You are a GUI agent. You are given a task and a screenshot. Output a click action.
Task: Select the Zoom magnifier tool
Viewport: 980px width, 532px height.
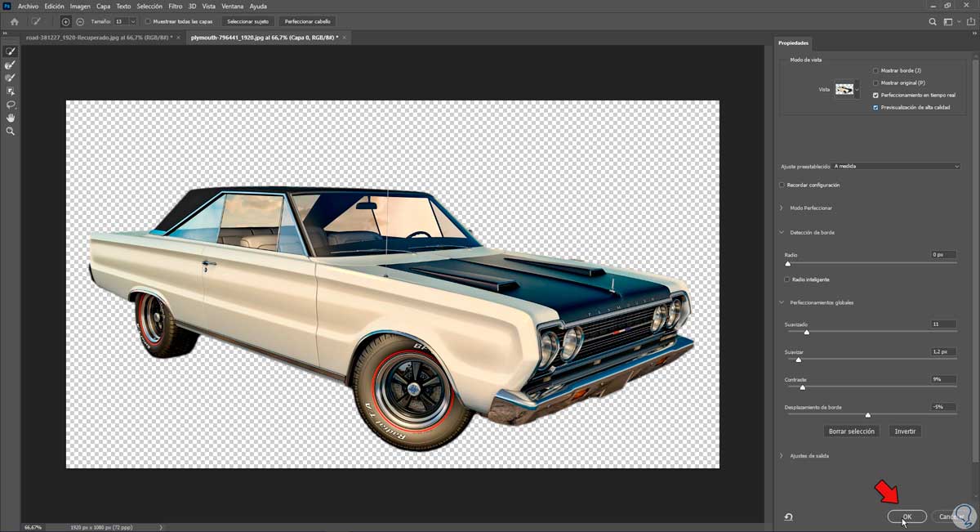[11, 131]
